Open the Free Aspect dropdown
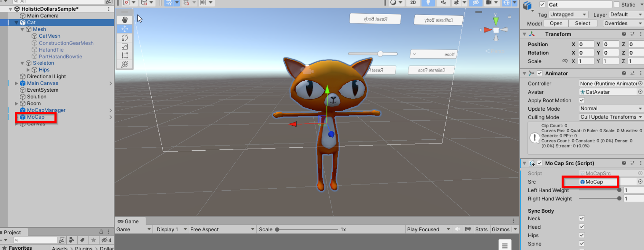This screenshot has width=644, height=250. [222, 229]
